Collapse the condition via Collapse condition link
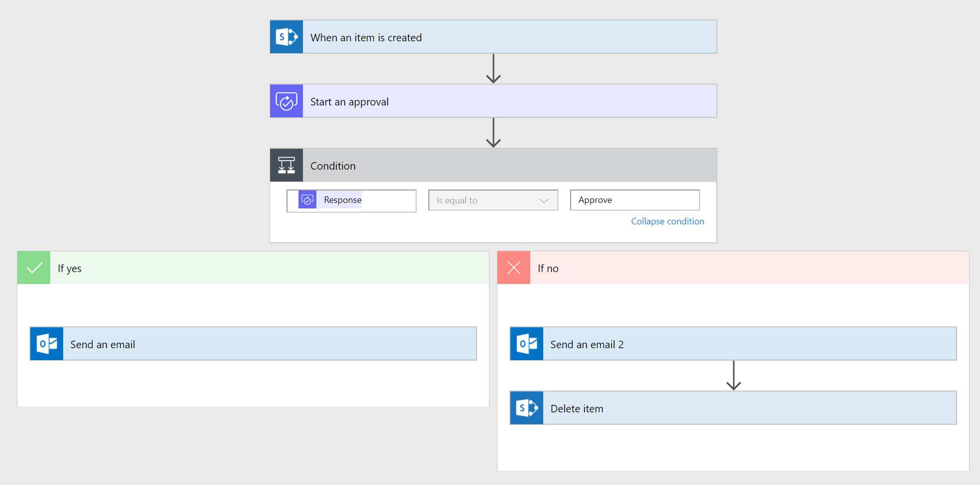This screenshot has width=980, height=485. click(667, 221)
